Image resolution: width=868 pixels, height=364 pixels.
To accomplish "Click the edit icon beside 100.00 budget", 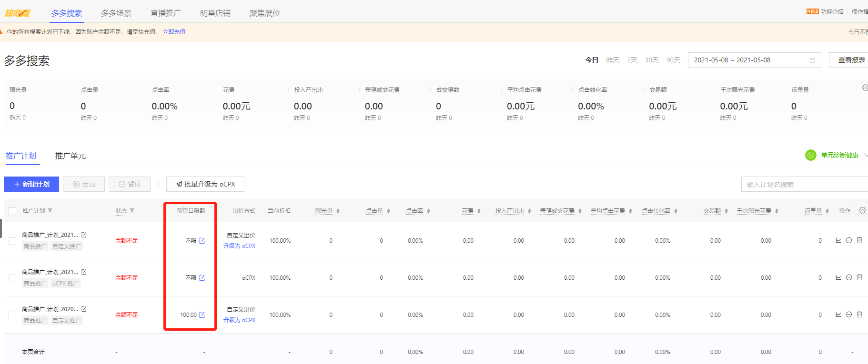I will click(x=202, y=315).
